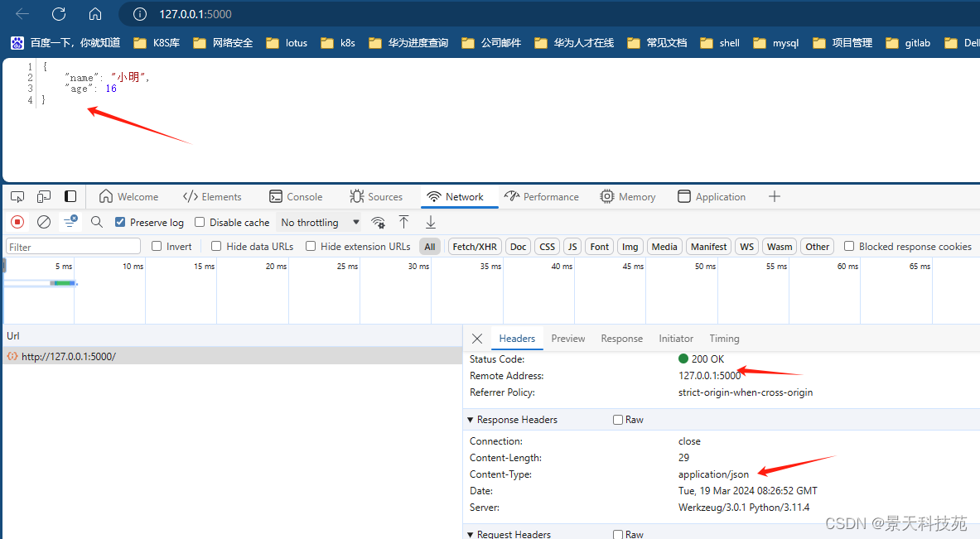Open the 常见文档 bookmark folder

click(x=657, y=42)
